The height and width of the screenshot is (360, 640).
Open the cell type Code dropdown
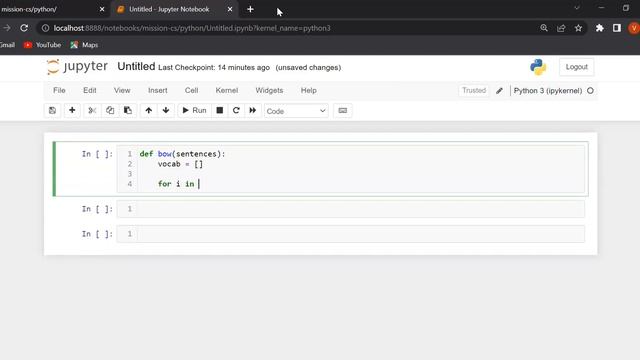[x=296, y=111]
